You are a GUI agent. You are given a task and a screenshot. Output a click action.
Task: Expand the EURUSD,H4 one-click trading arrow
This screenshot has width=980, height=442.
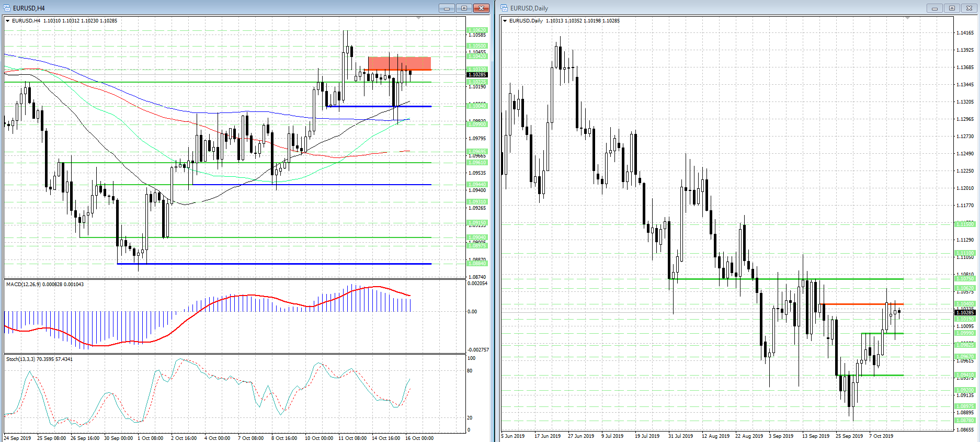(x=8, y=21)
